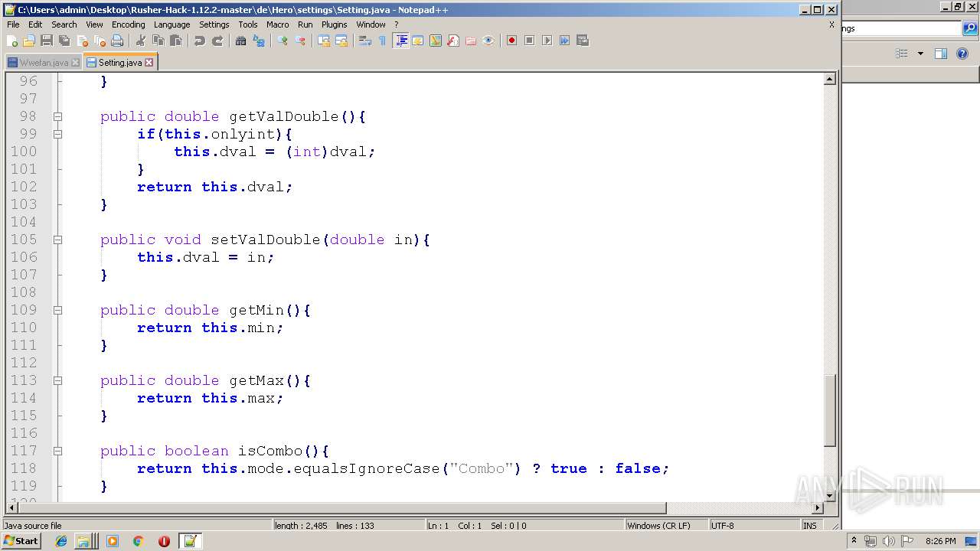Open Folder as Workspace icon

point(471,41)
